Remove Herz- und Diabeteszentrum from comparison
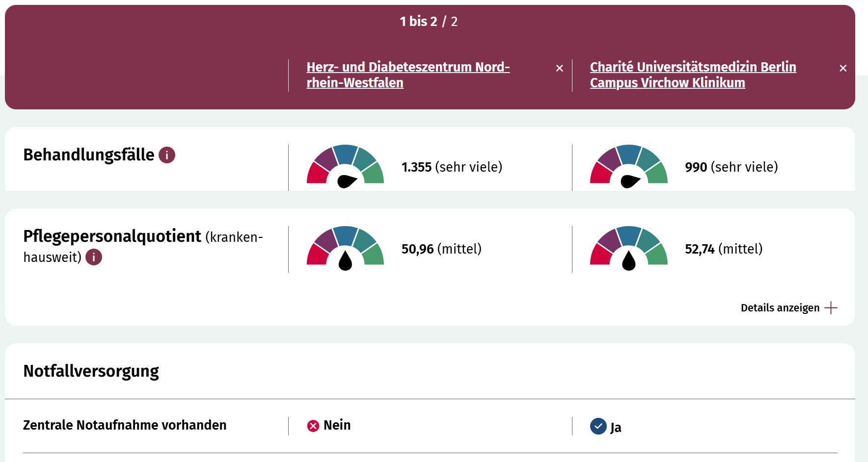 tap(560, 68)
